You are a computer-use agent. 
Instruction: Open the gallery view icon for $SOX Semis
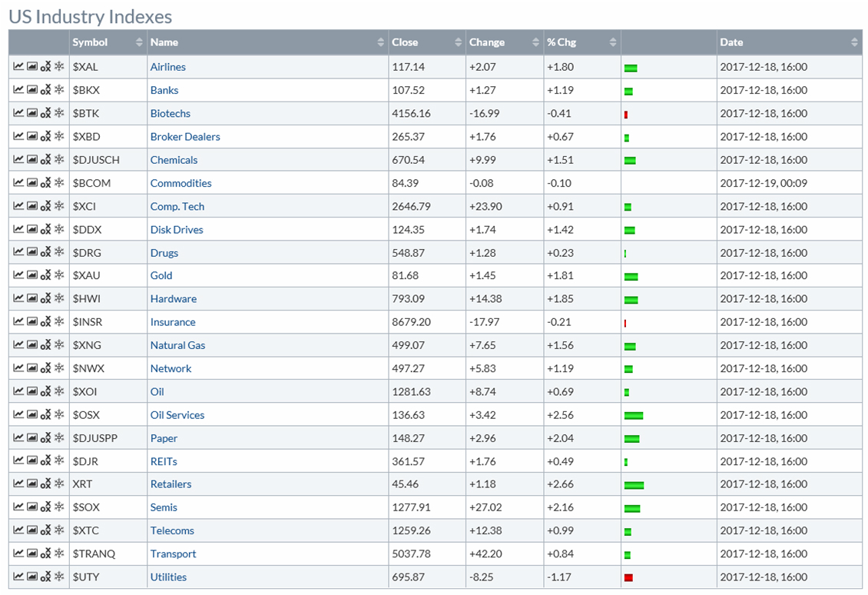tap(32, 507)
